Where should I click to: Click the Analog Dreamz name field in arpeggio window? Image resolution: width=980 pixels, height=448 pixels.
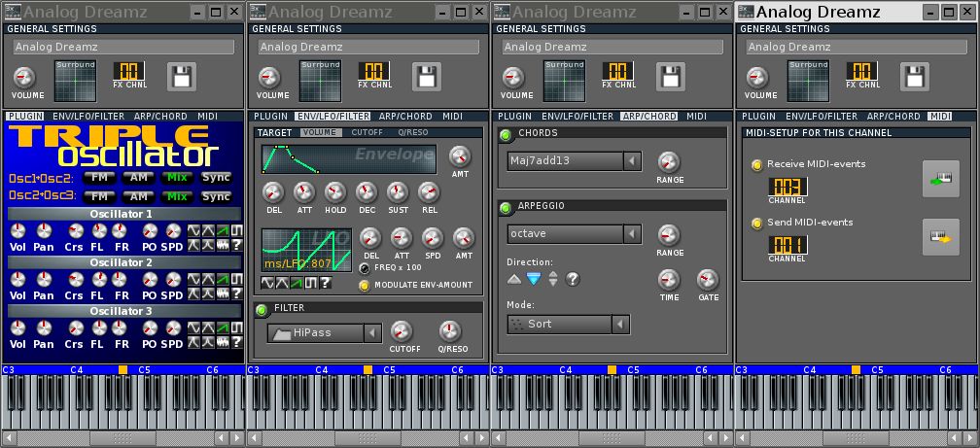612,47
